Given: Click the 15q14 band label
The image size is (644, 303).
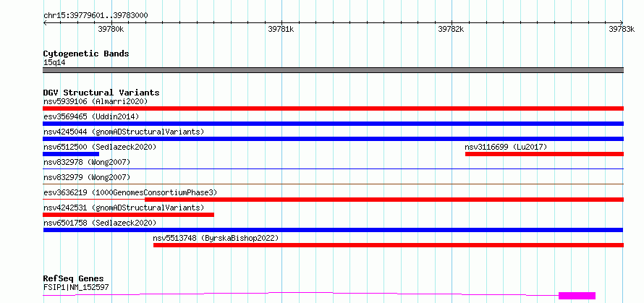Looking at the screenshot, I should coord(54,63).
